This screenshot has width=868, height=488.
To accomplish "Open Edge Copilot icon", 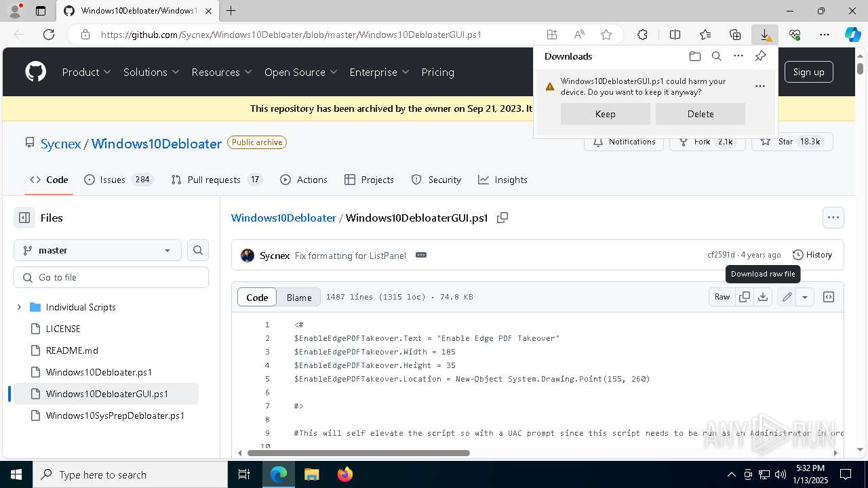I will pyautogui.click(x=852, y=35).
